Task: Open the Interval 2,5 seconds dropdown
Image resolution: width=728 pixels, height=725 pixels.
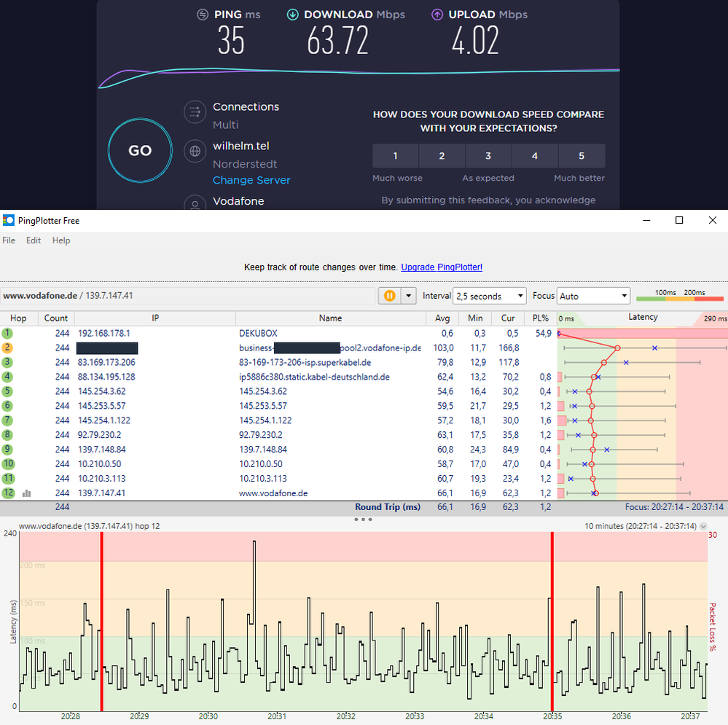Action: [490, 296]
